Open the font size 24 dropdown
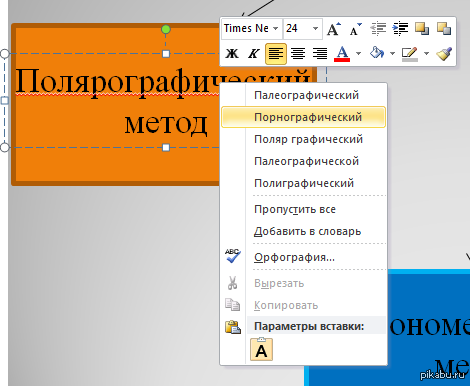Image resolution: width=470 pixels, height=386 pixels. click(315, 29)
